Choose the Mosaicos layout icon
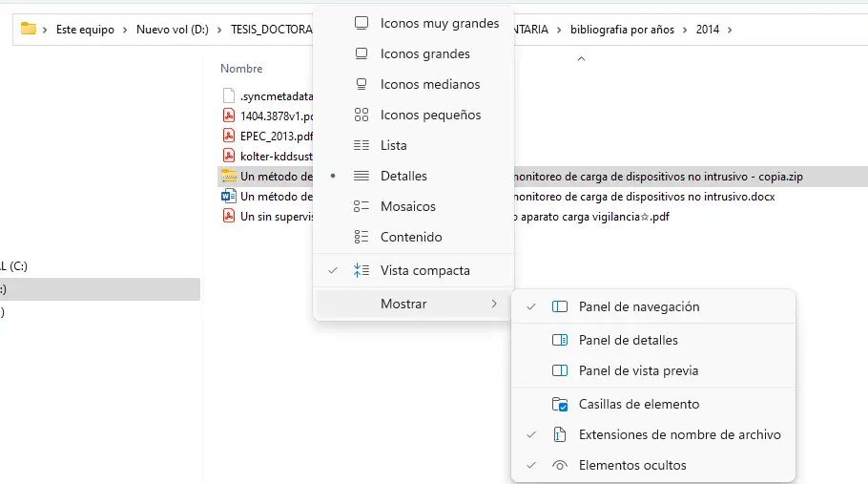 coord(362,206)
